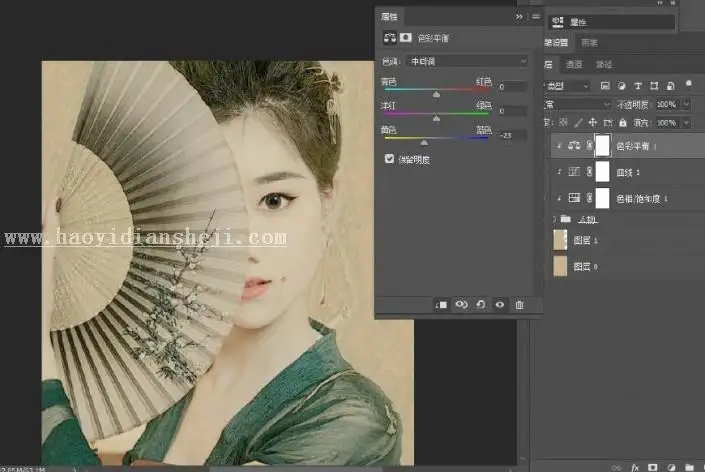Image resolution: width=705 pixels, height=472 pixels.
Task: Lock transparent pixels checkerboard icon
Action: (563, 122)
